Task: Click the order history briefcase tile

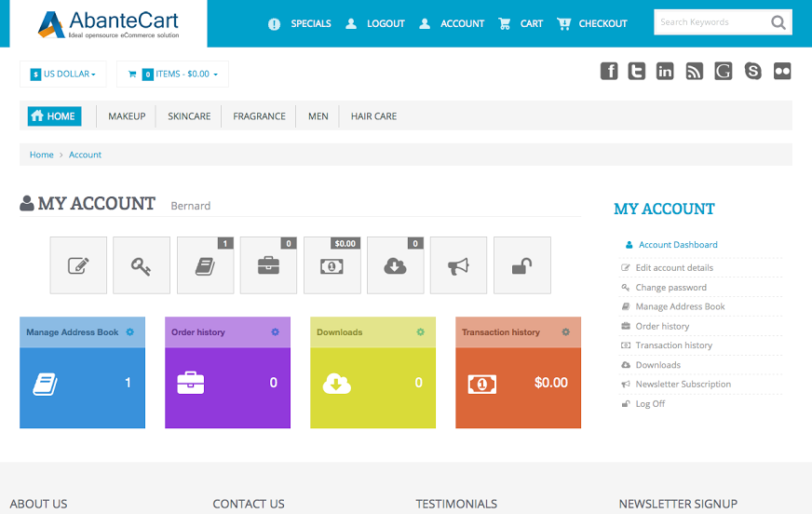Action: coord(268,265)
